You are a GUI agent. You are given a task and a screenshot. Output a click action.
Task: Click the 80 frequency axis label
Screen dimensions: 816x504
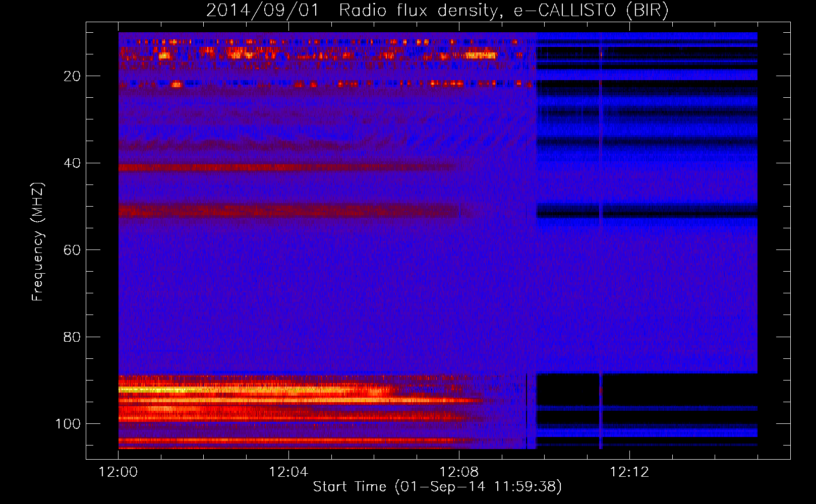click(x=72, y=337)
